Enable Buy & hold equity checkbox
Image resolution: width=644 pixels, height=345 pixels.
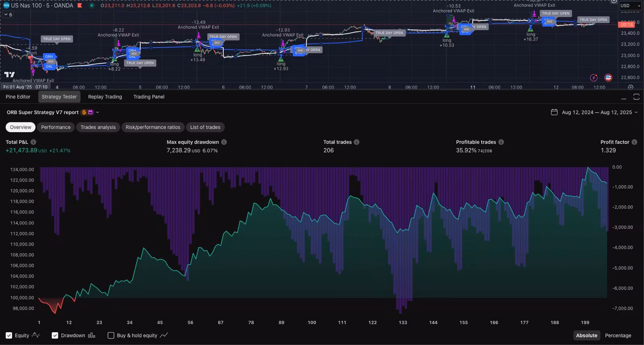click(x=111, y=335)
